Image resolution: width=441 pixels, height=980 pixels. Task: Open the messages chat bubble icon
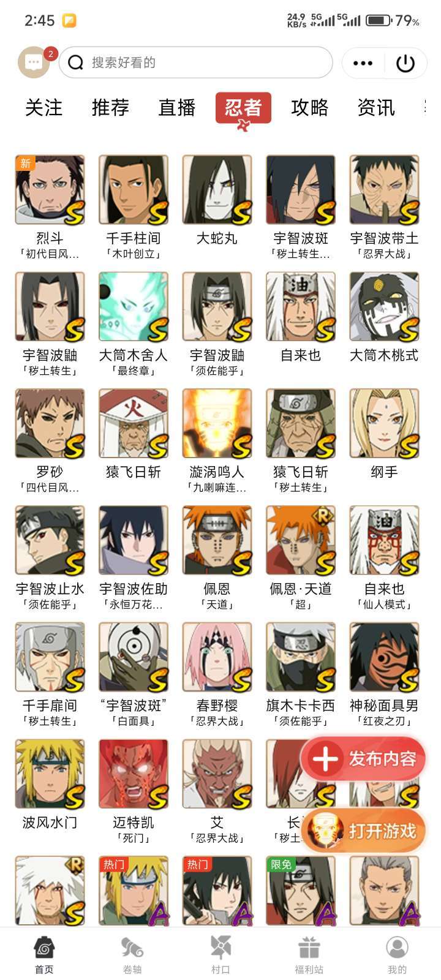[x=34, y=62]
